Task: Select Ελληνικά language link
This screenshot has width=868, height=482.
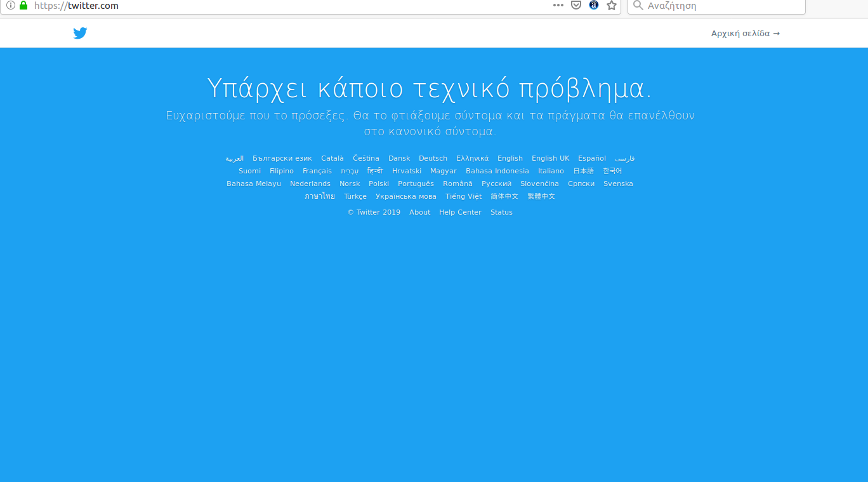Action: 472,159
